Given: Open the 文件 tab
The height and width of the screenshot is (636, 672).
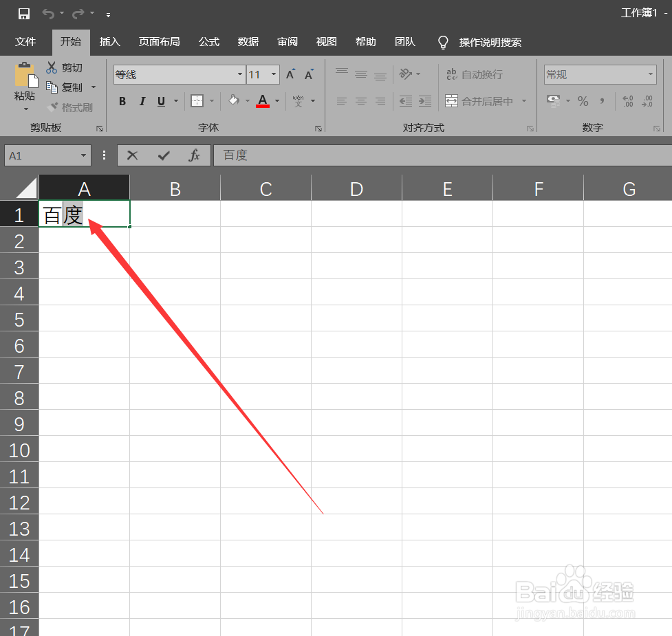Looking at the screenshot, I should (x=25, y=41).
